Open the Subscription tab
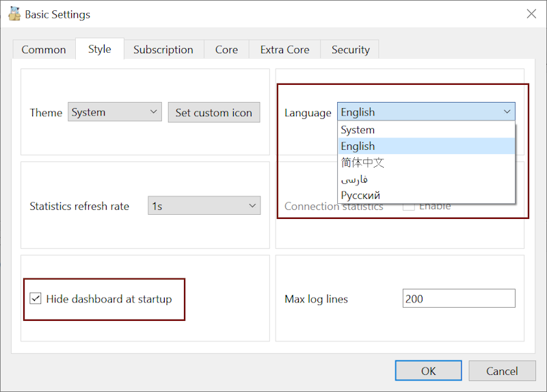Image resolution: width=547 pixels, height=392 pixels. [163, 49]
